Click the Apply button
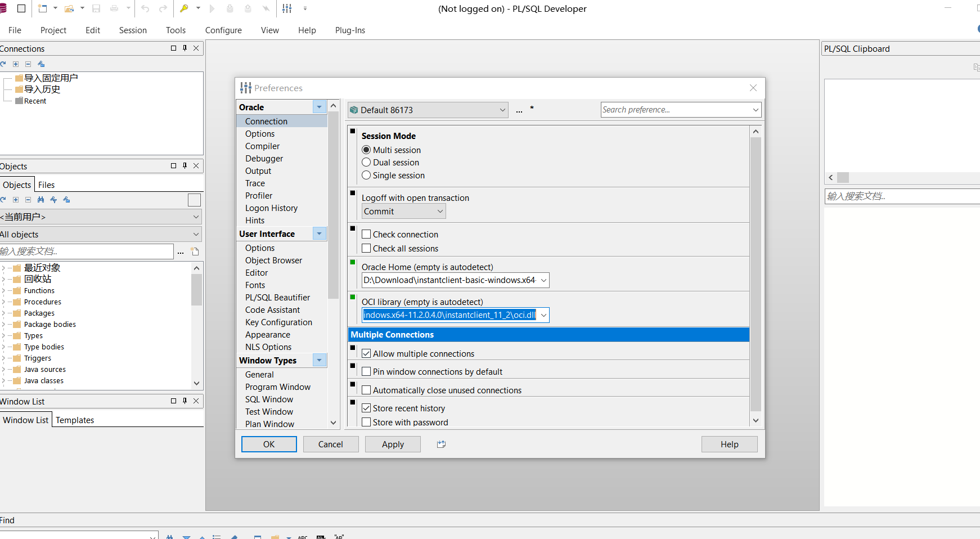Image resolution: width=980 pixels, height=539 pixels. [393, 444]
